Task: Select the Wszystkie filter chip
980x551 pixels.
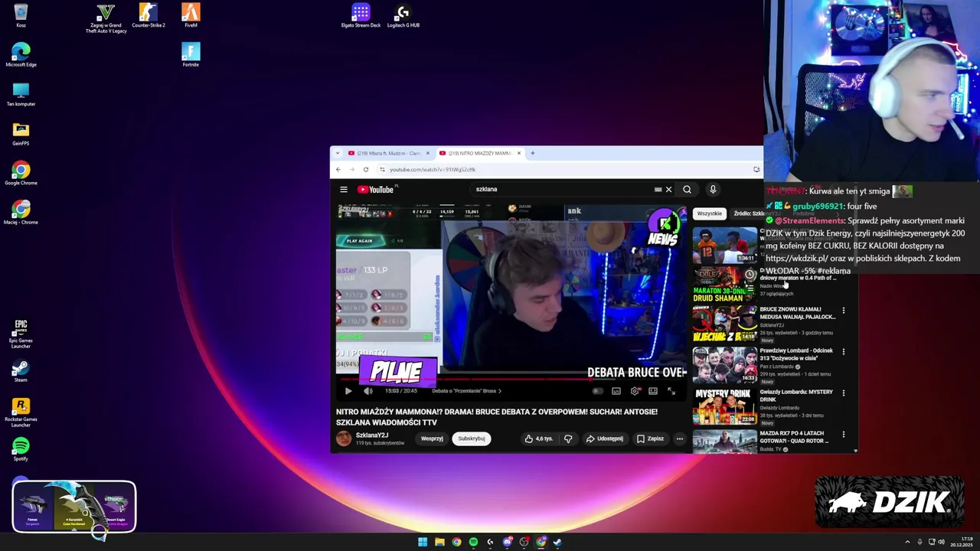Action: click(709, 214)
